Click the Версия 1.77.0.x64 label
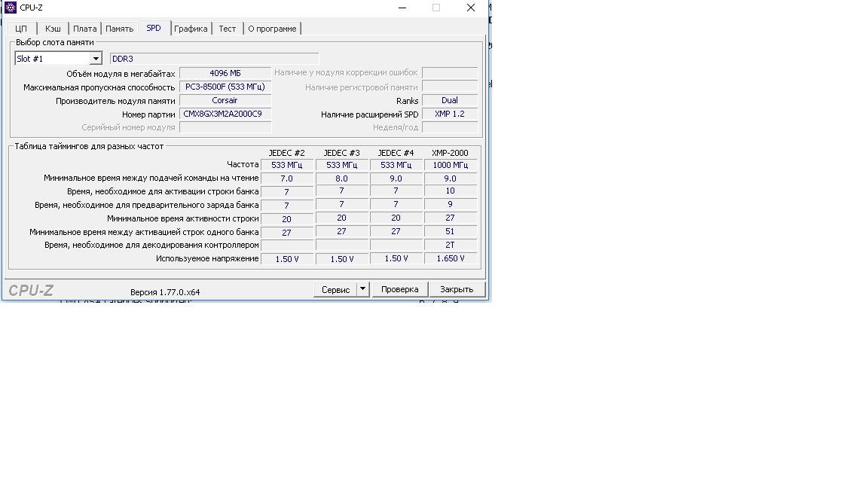Image resolution: width=868 pixels, height=488 pixels. point(165,292)
